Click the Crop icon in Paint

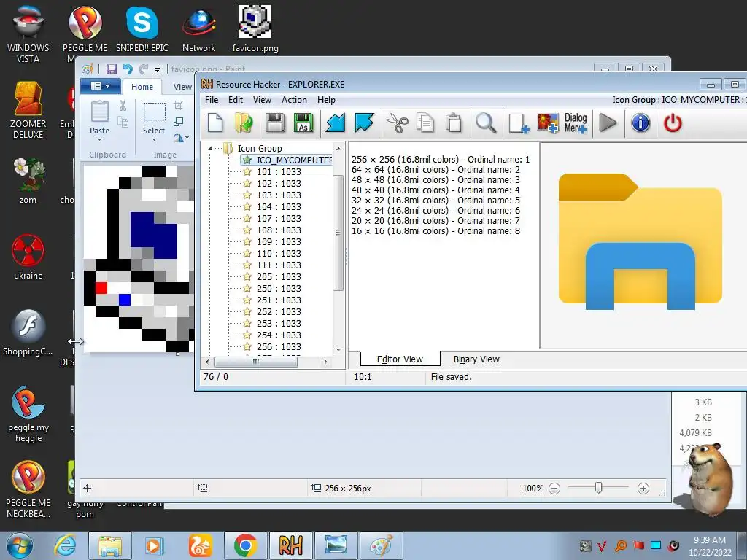179,106
